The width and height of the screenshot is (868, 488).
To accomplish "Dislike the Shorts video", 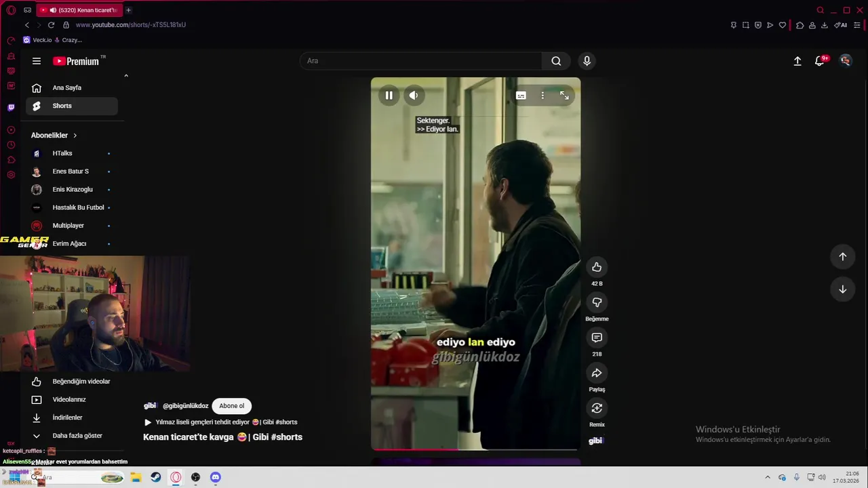I will point(597,302).
